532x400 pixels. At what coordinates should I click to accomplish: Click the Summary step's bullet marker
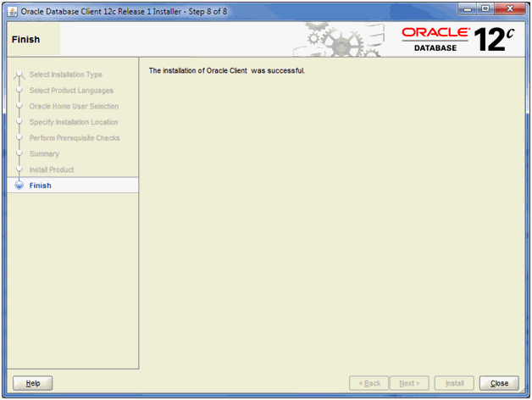[x=19, y=153]
